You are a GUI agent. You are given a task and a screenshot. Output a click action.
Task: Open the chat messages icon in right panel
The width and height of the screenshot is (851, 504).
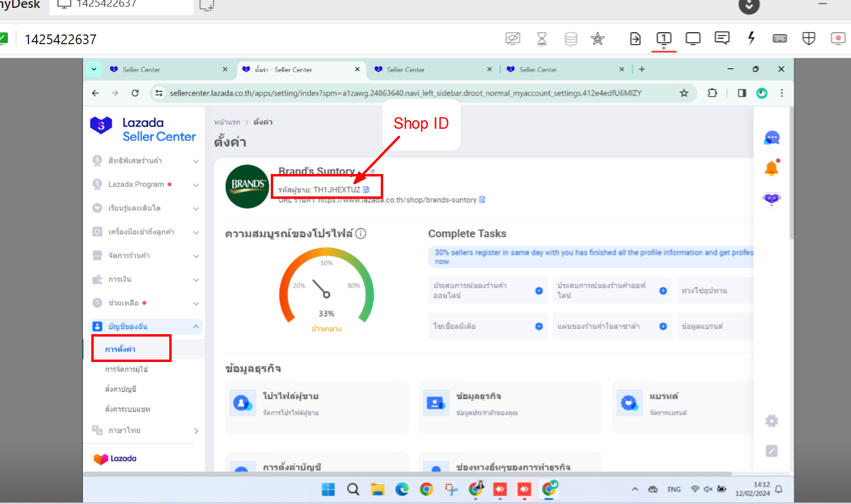[x=772, y=138]
